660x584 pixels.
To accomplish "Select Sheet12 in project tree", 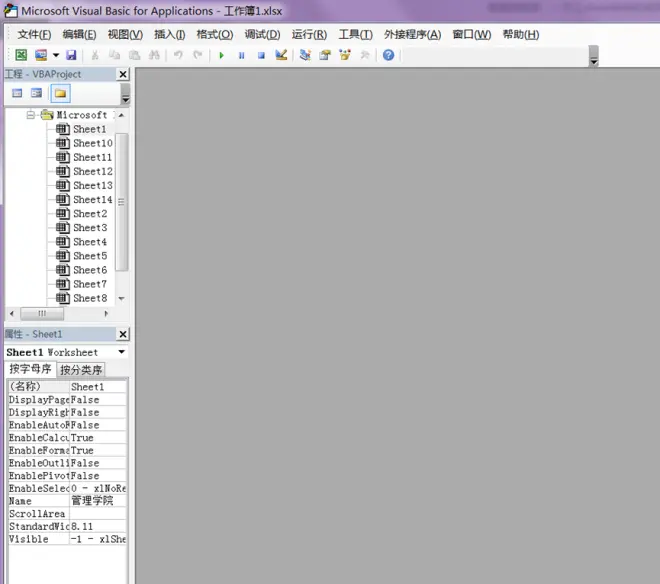I will point(93,171).
